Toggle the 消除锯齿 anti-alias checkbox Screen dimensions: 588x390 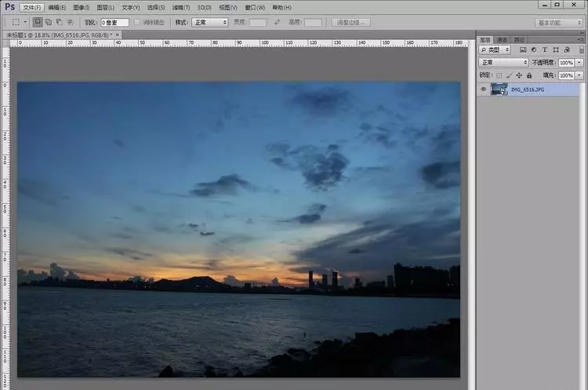pyautogui.click(x=137, y=23)
